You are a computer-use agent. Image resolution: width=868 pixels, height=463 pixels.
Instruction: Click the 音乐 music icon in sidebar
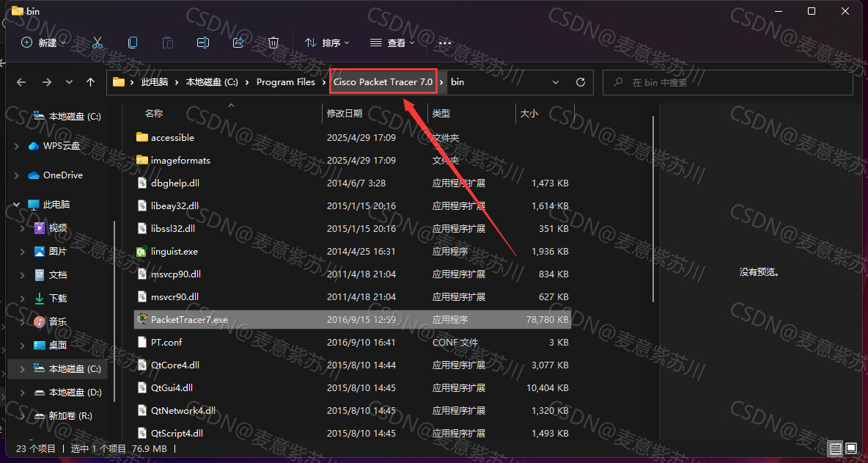pos(40,322)
